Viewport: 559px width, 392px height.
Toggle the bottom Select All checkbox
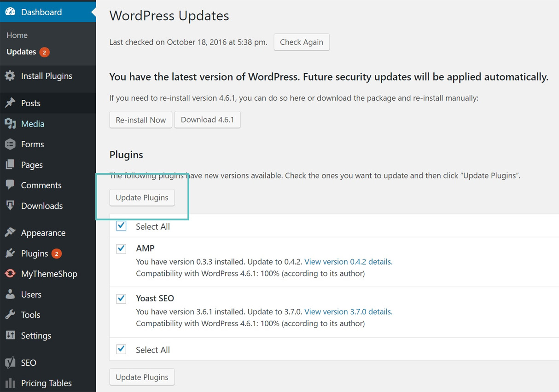pyautogui.click(x=121, y=349)
